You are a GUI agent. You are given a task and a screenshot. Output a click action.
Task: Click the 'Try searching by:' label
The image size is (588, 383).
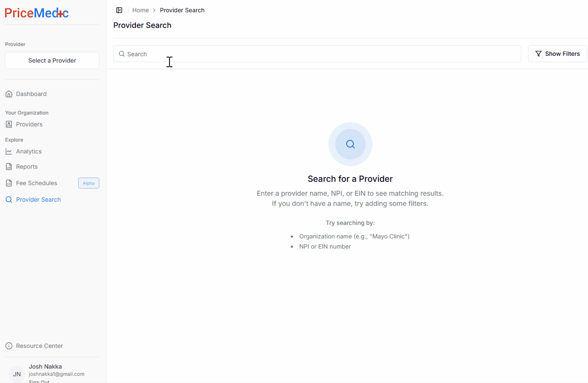point(350,223)
